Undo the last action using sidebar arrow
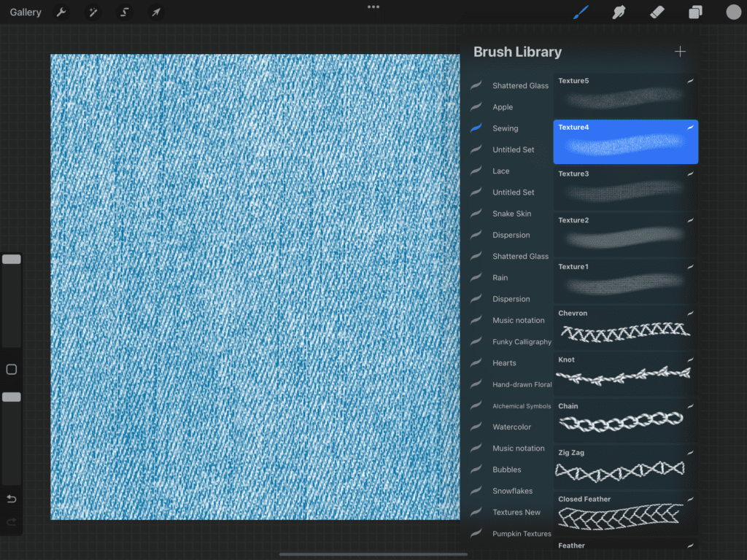 click(12, 499)
